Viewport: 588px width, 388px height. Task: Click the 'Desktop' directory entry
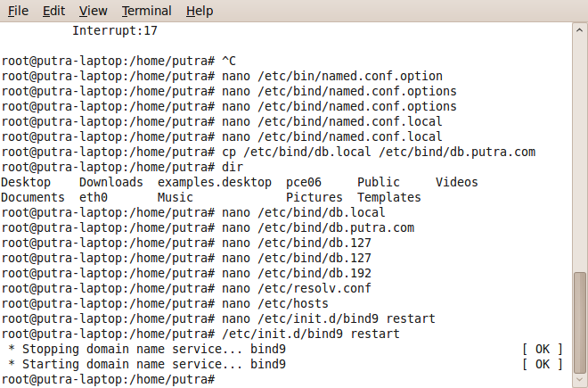click(26, 183)
